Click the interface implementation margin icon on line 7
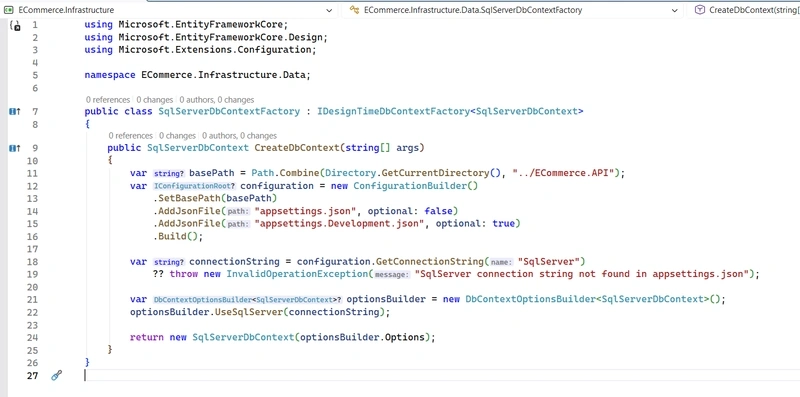The width and height of the screenshot is (800, 397). 15,111
